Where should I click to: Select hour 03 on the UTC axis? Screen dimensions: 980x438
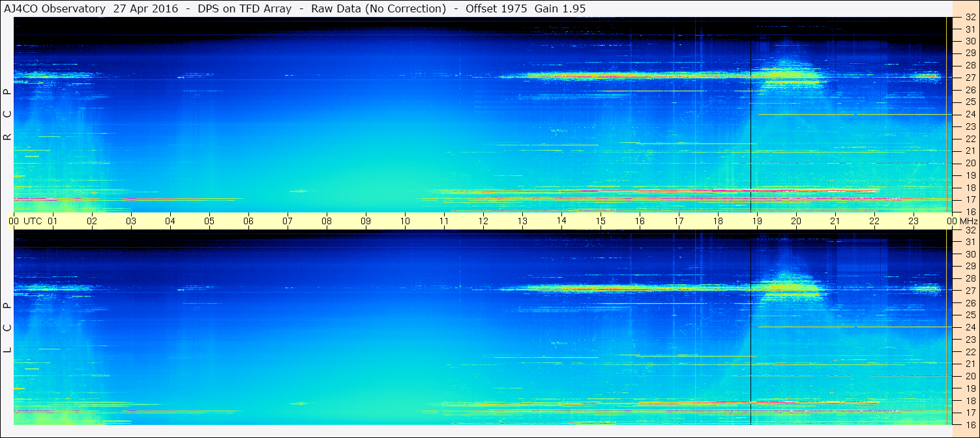131,221
